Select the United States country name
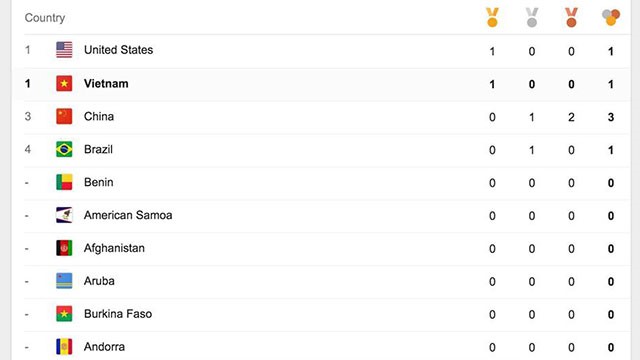The image size is (640, 360). 118,50
